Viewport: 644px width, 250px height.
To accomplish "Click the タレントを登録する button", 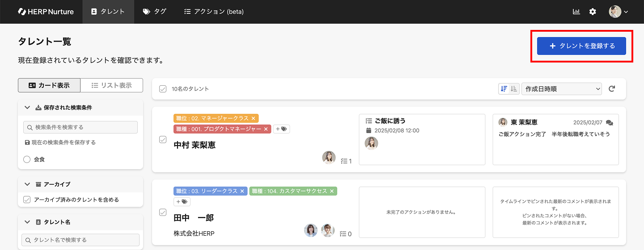I will coord(581,46).
